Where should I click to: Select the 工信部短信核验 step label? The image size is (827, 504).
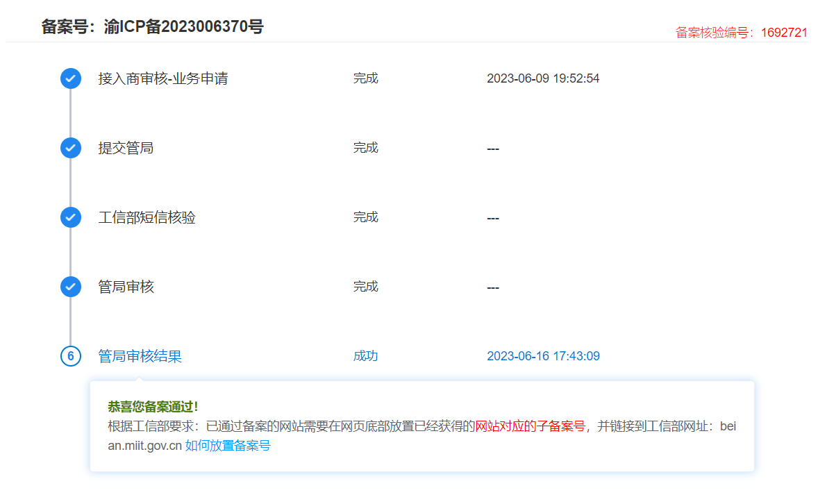tap(147, 217)
